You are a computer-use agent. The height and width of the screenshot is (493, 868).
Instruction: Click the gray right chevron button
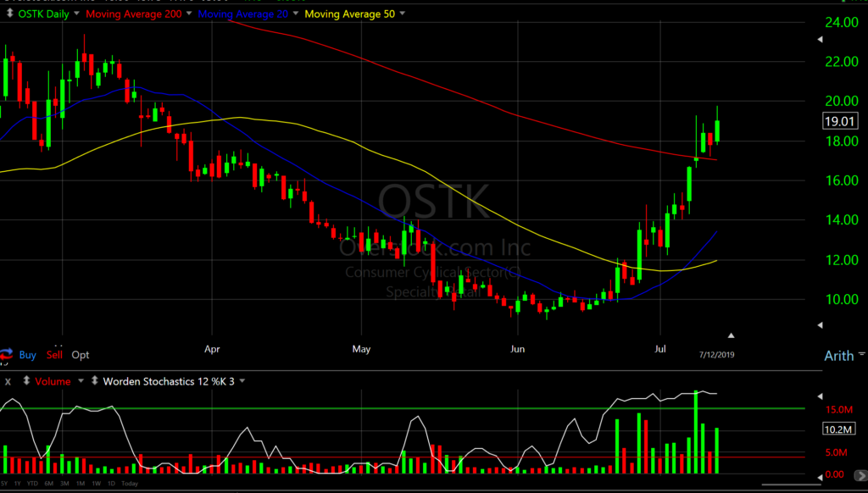(861, 475)
